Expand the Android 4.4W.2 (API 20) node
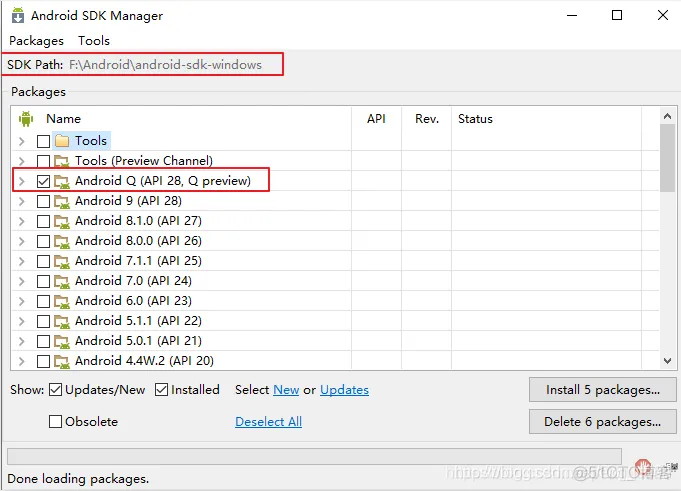 [22, 361]
